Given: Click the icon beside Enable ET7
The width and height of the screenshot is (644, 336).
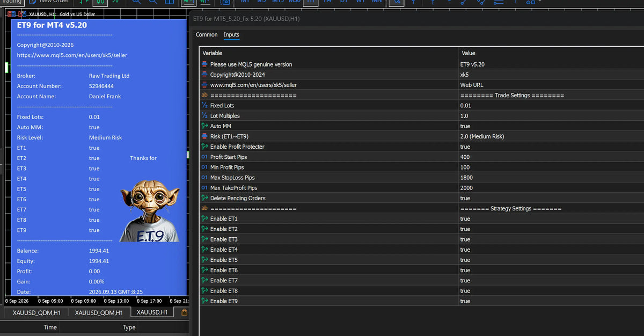Looking at the screenshot, I should (x=204, y=280).
